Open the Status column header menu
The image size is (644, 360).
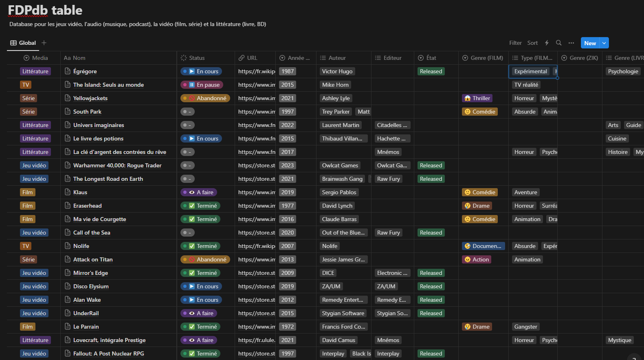pos(206,58)
